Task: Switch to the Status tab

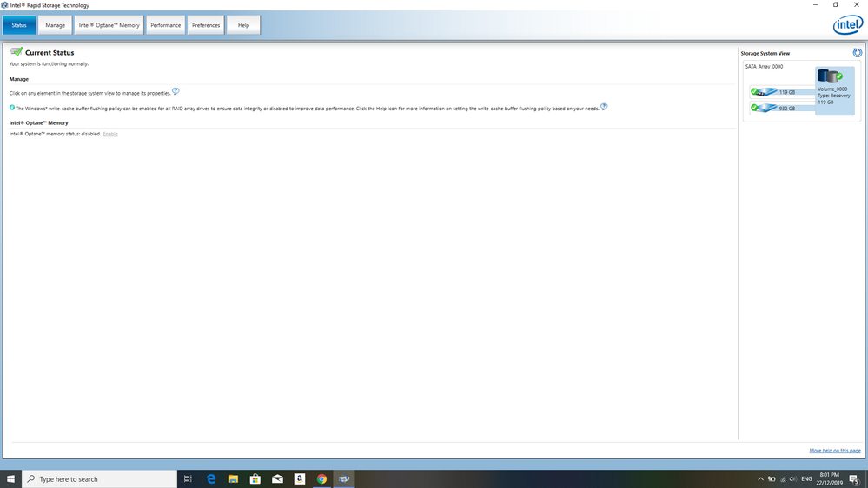Action: tap(19, 25)
